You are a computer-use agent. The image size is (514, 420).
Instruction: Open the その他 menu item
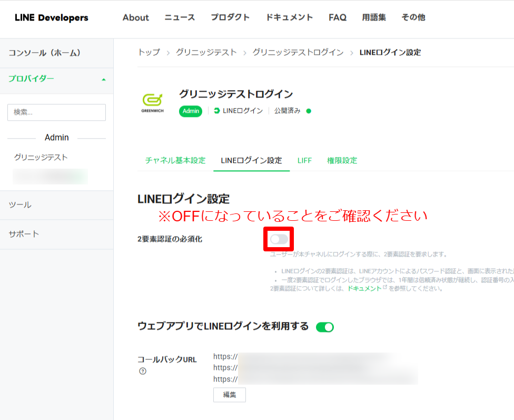coord(413,17)
